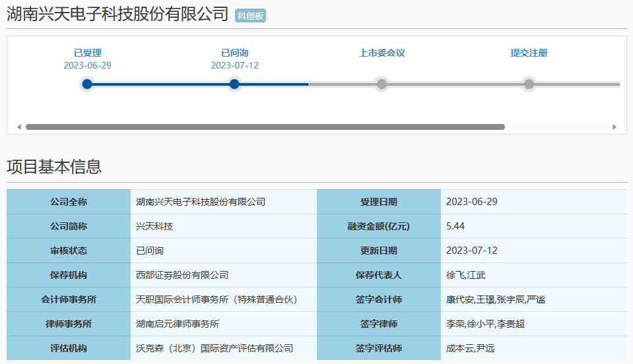Viewport: 633px width, 364px height.
Task: Click the 提交注册 timeline dot
Action: 529,84
